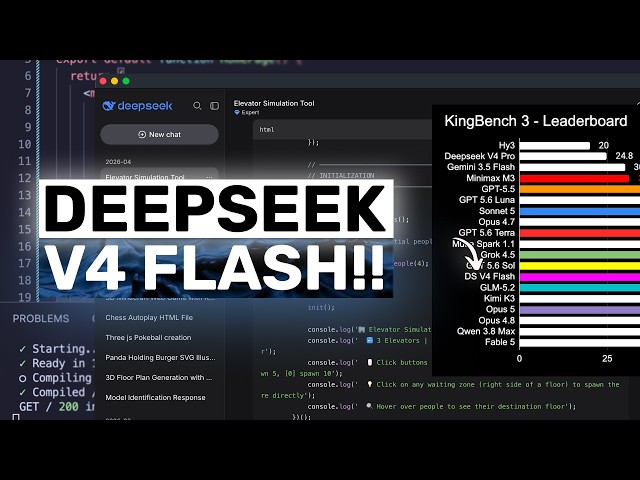The image size is (640, 480).
Task: Open Three js Pokeball creation chat
Action: (x=148, y=338)
